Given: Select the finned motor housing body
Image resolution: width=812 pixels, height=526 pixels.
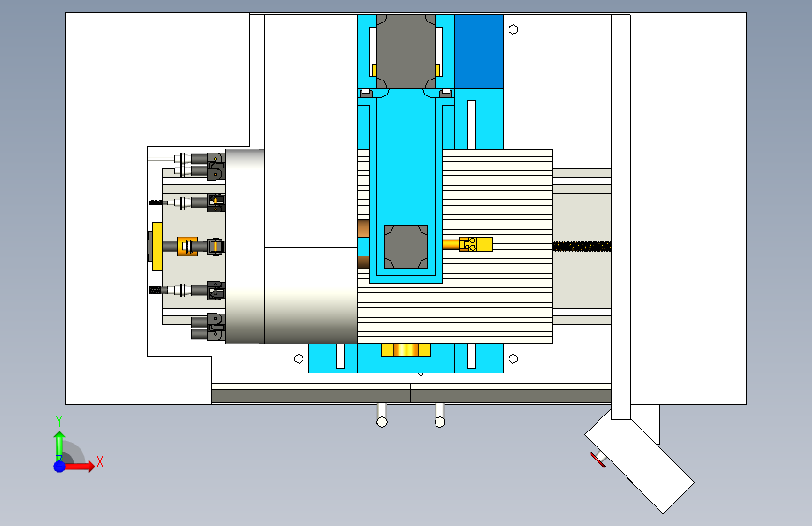Looking at the screenshot, I should (497, 246).
